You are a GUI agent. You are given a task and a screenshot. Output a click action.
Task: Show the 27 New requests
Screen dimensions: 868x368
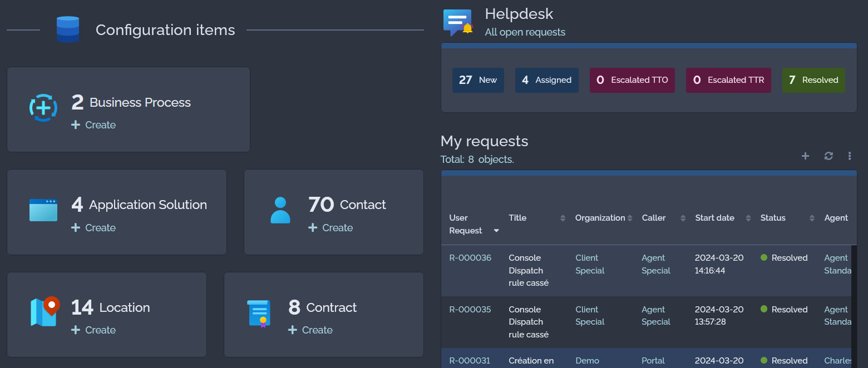coord(478,80)
